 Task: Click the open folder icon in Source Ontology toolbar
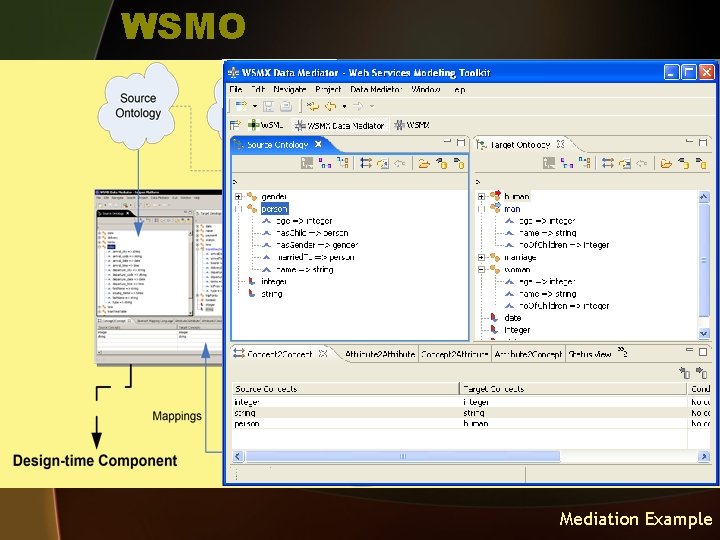point(424,163)
